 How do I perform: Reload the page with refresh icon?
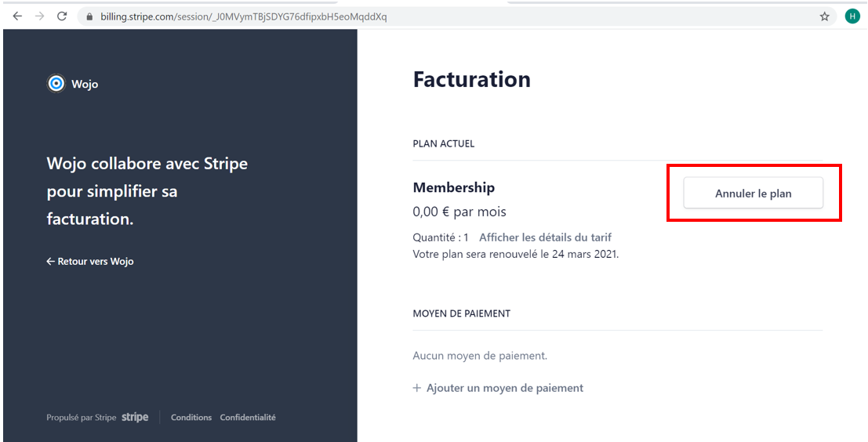pyautogui.click(x=62, y=16)
